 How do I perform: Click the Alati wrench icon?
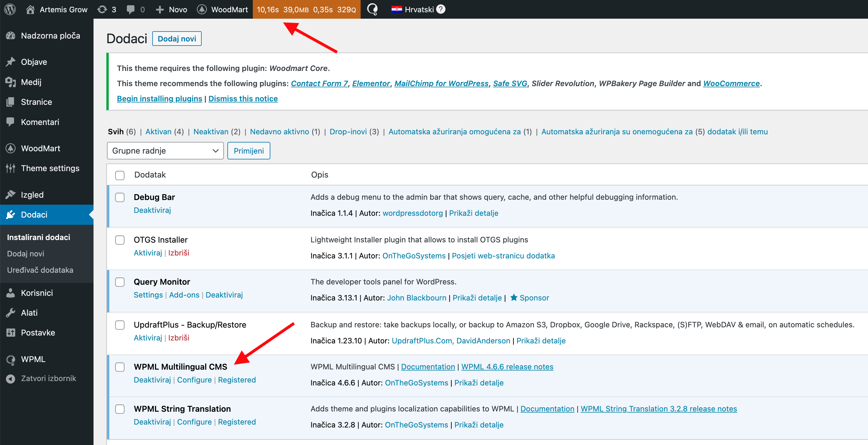click(x=11, y=313)
